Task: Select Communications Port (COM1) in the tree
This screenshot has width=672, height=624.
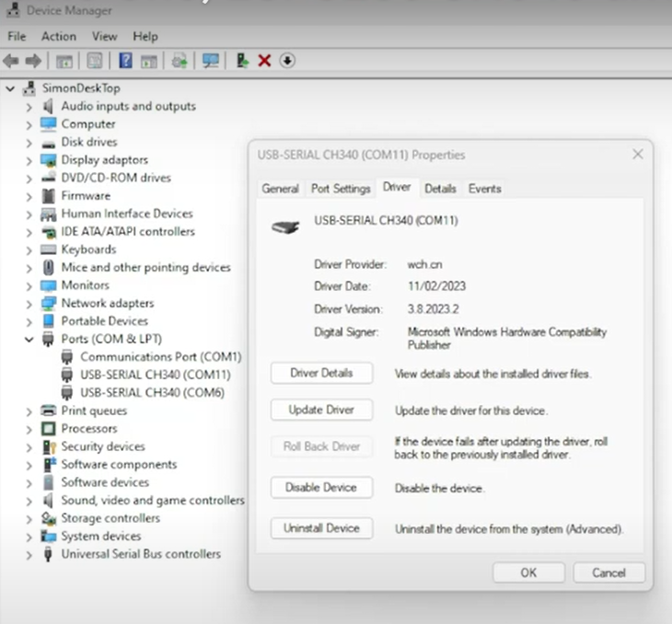Action: pos(160,357)
